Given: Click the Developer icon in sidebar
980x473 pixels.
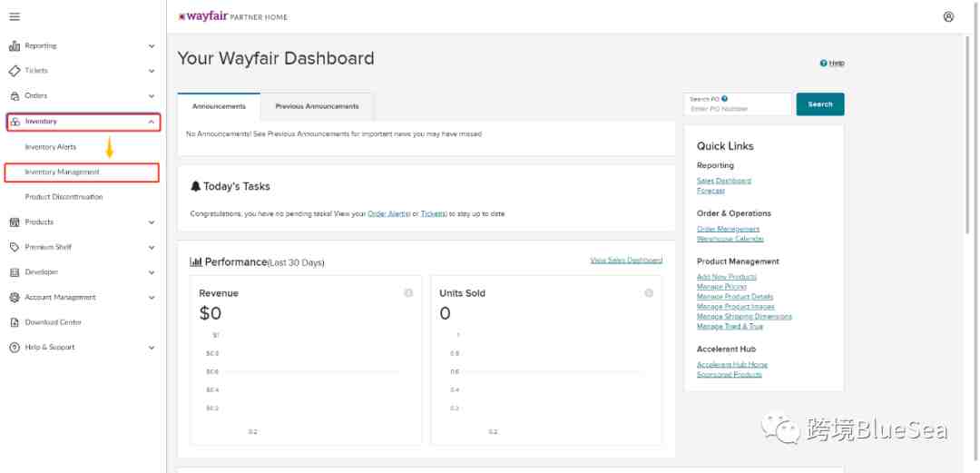Looking at the screenshot, I should tap(15, 272).
